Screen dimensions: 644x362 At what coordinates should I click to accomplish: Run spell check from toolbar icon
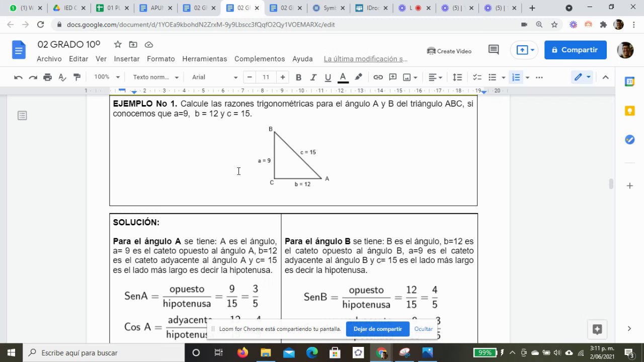pyautogui.click(x=62, y=77)
